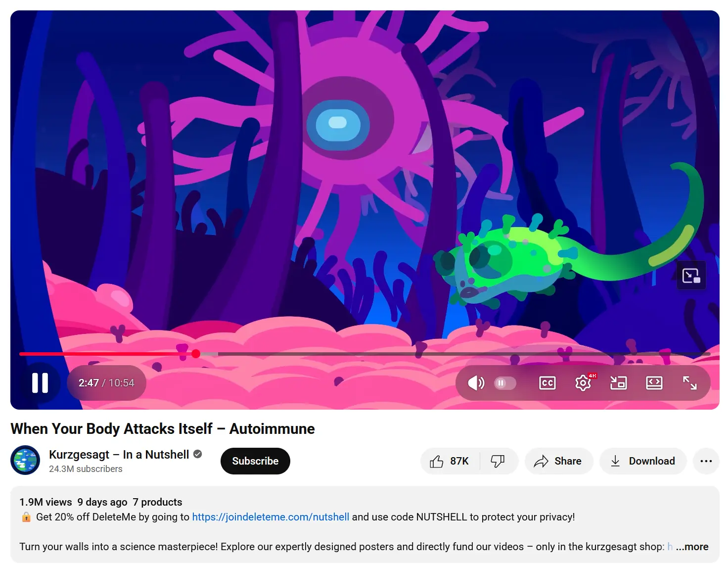Click the 24.3M subscribers text
The width and height of the screenshot is (728, 564).
point(86,469)
